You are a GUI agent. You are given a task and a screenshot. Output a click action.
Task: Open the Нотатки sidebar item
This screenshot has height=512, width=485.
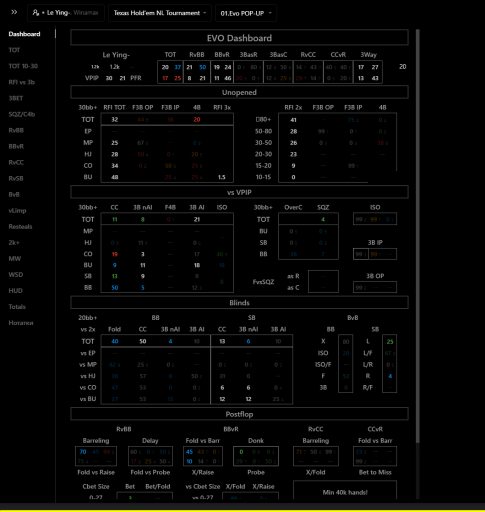coord(21,323)
